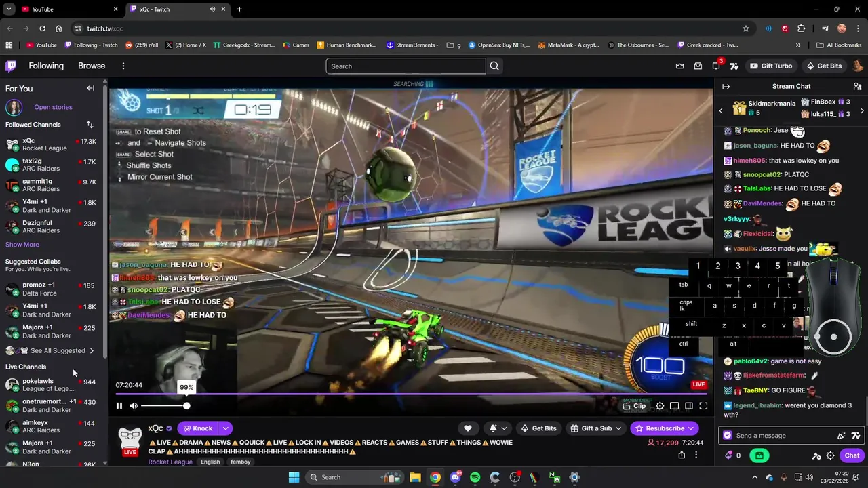The image size is (868, 488).
Task: Open summit1g channel in sidebar
Action: (52, 185)
